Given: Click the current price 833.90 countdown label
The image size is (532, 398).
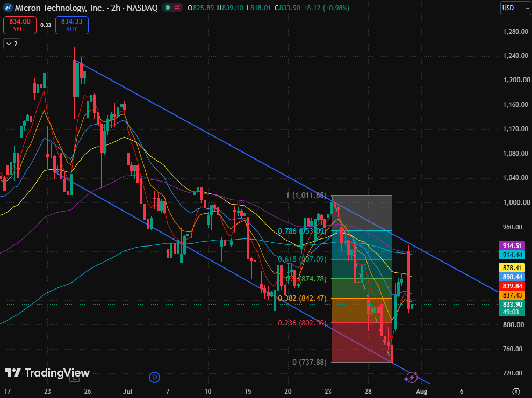Looking at the screenshot, I should click(x=512, y=308).
